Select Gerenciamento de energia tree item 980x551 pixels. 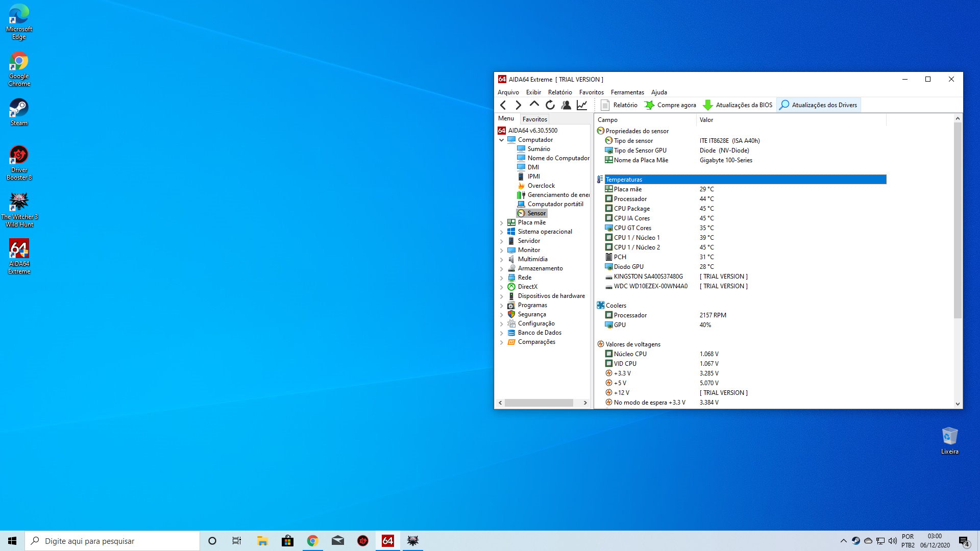(558, 195)
